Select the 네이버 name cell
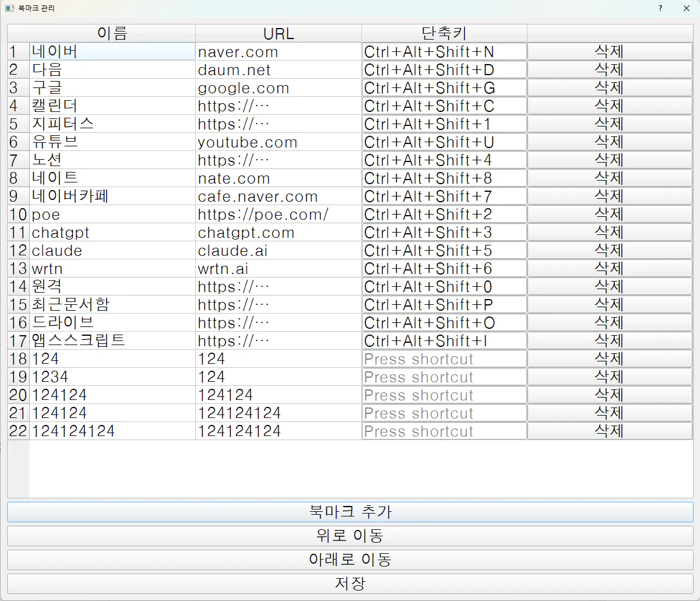This screenshot has height=601, width=700. (112, 51)
